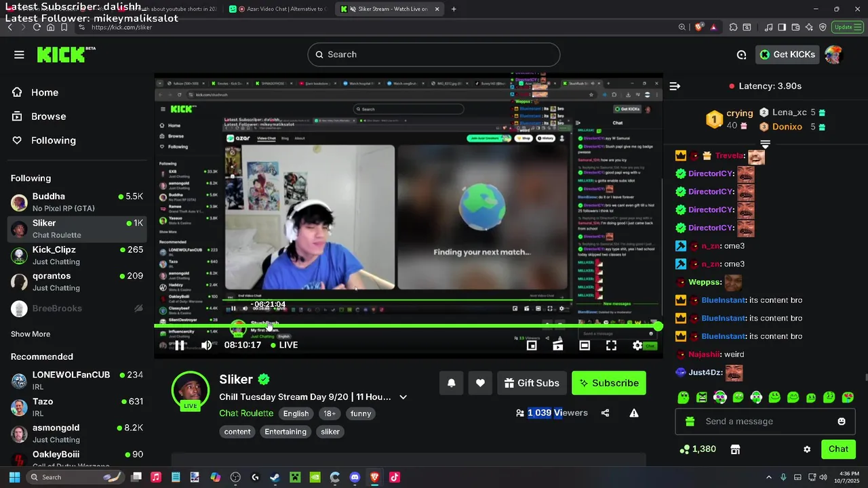Mute the video player volume
Viewport: 868px width, 488px height.
206,346
